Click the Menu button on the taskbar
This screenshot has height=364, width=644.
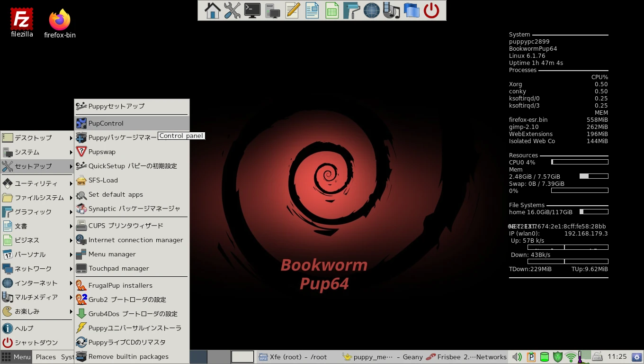click(x=17, y=357)
